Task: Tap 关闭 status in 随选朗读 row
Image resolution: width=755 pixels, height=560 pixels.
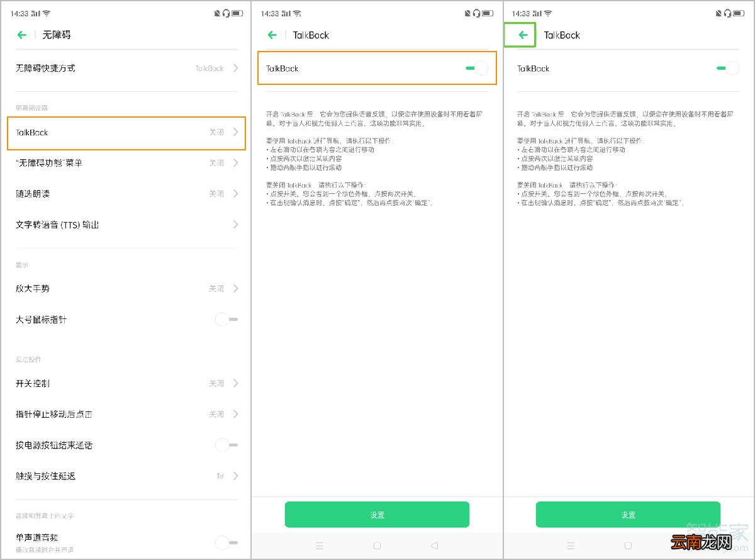Action: (x=216, y=194)
